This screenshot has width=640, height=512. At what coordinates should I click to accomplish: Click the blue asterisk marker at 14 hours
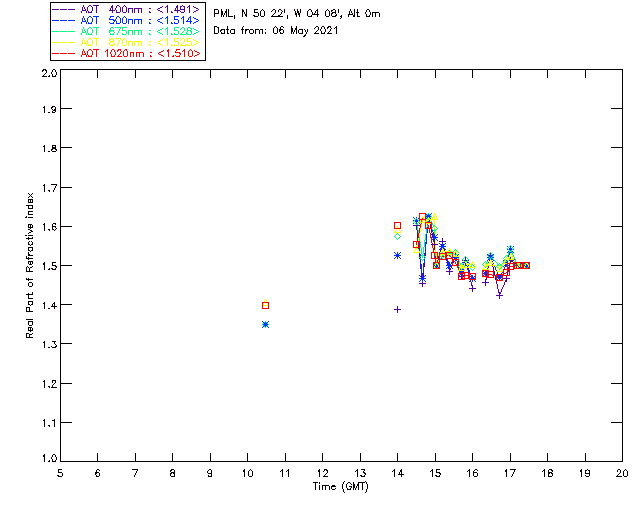[x=398, y=256]
